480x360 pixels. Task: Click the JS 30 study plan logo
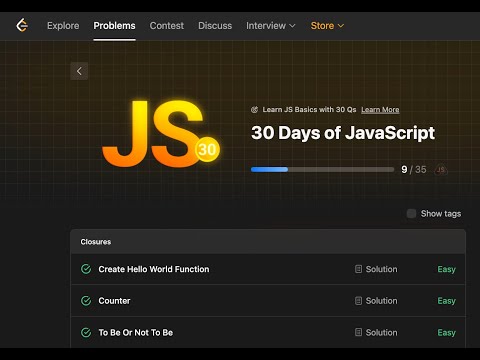pos(161,133)
